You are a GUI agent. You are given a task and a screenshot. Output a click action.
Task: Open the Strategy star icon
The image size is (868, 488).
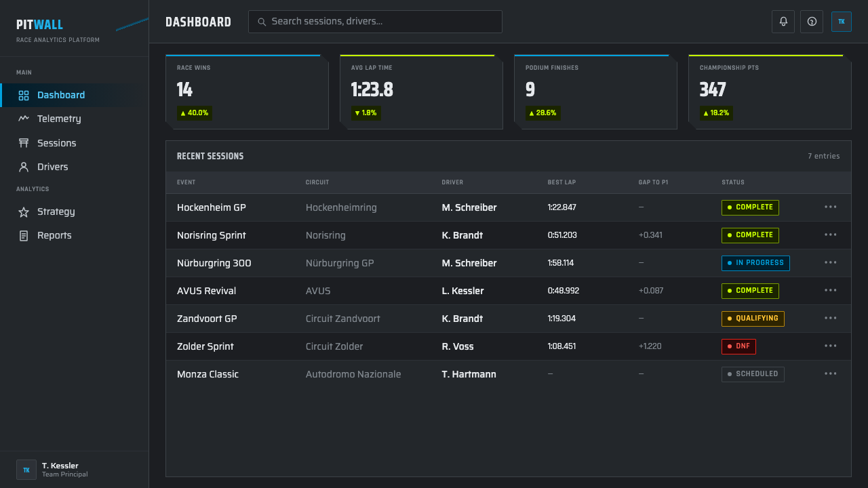tap(24, 212)
